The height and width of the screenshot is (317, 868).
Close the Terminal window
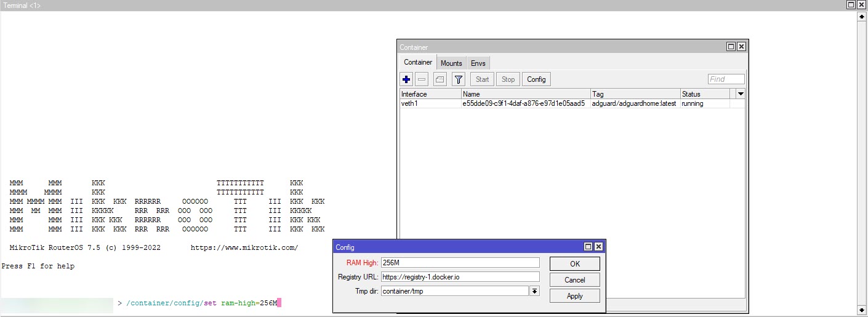(861, 4)
